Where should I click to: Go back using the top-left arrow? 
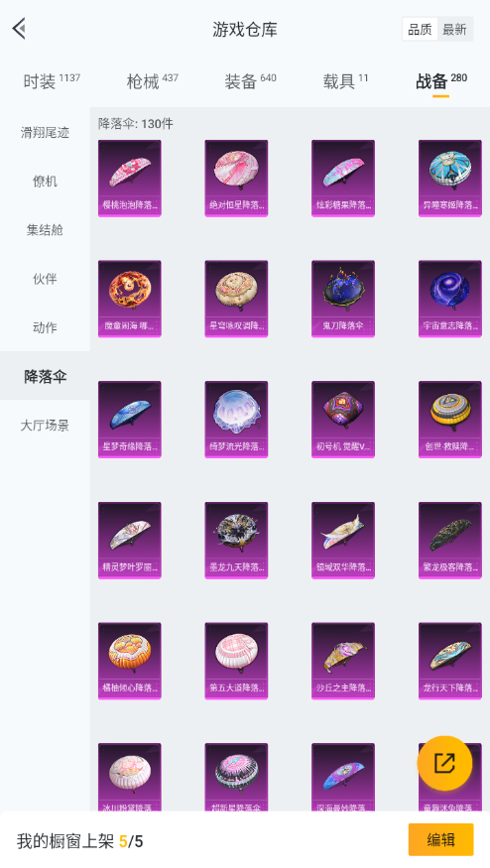point(20,29)
